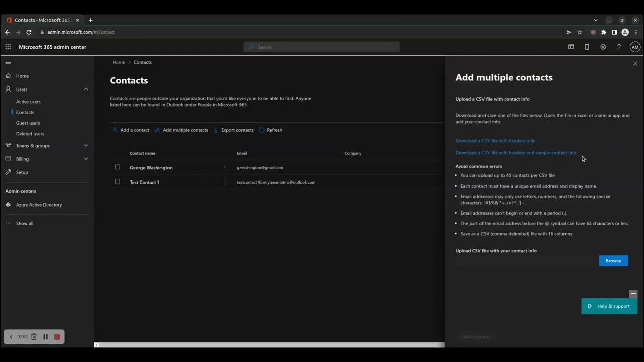The height and width of the screenshot is (362, 644).
Task: Collapse the navigation hamburger menu
Action: click(8, 62)
